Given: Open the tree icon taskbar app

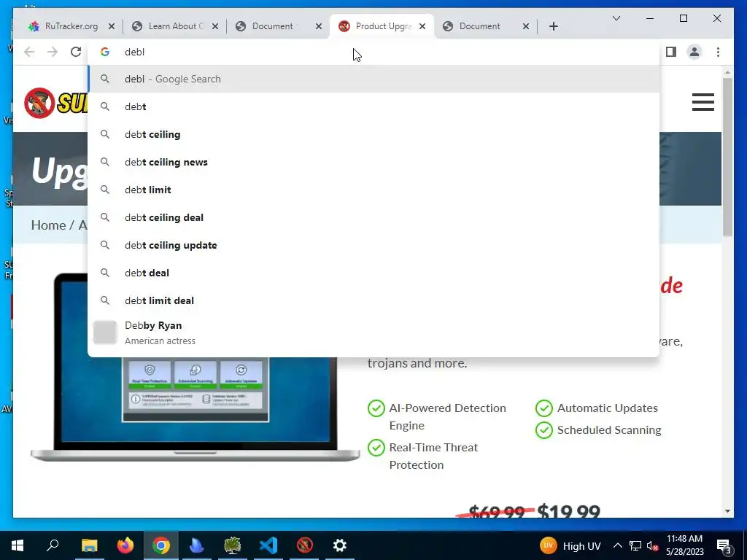Looking at the screenshot, I should 232,545.
